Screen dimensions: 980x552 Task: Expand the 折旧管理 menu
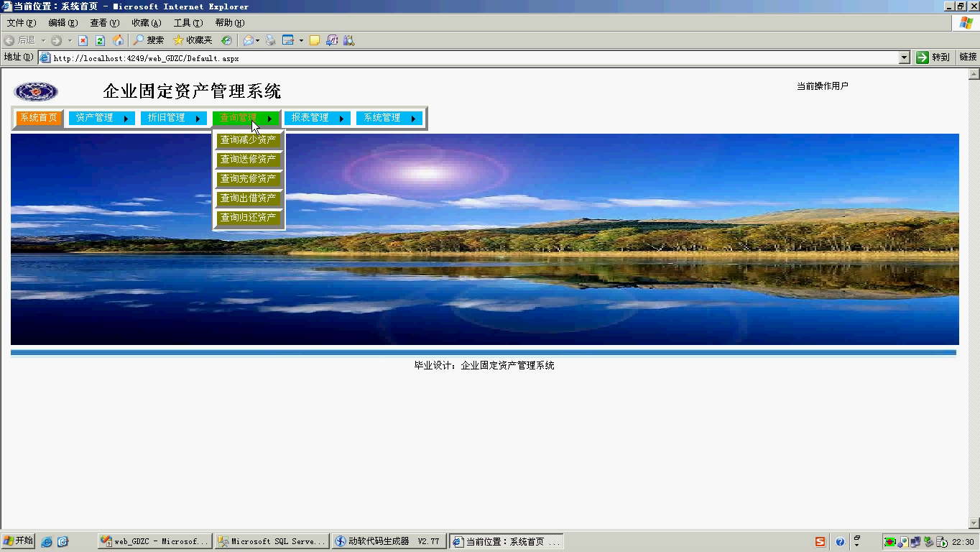173,118
